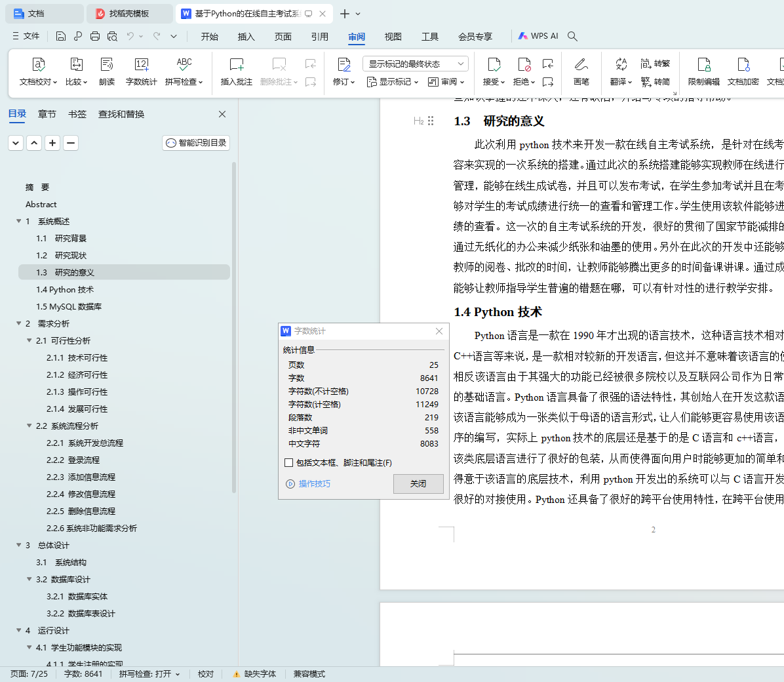Viewport: 784px width, 682px height.
Task: Open the 会员专享 tab
Action: (x=475, y=37)
